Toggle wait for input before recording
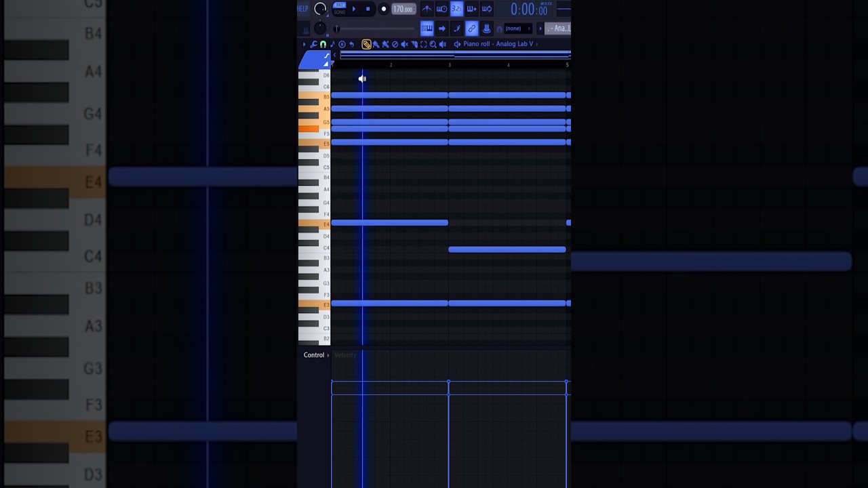Viewport: 868px width, 488px height. [x=442, y=9]
